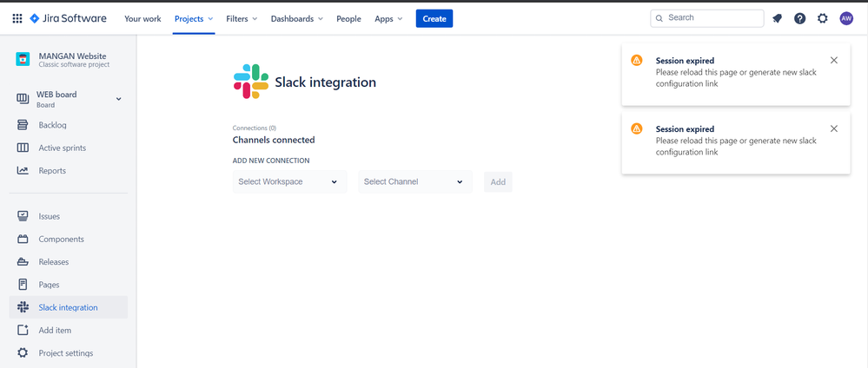This screenshot has height=368, width=868.
Task: Click the Jira Software logo
Action: point(68,18)
